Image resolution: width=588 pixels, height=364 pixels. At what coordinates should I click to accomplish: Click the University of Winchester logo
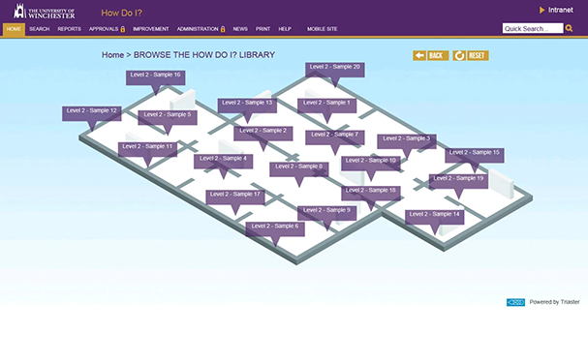[45, 12]
